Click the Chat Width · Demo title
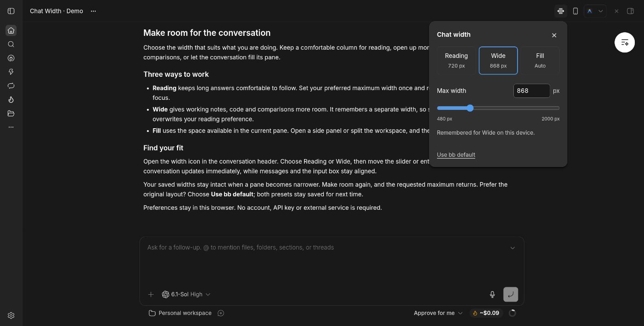644x326 pixels. coord(57,11)
